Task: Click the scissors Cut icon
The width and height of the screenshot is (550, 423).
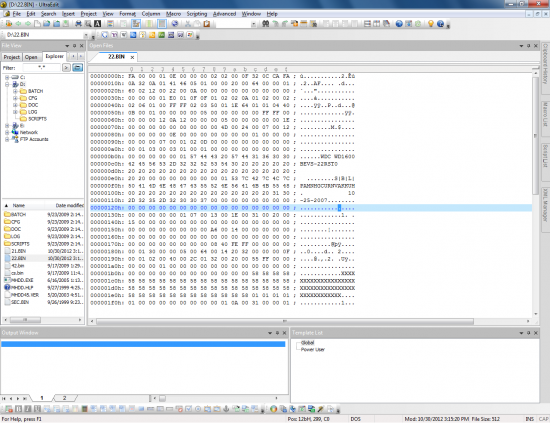Action: (188, 24)
